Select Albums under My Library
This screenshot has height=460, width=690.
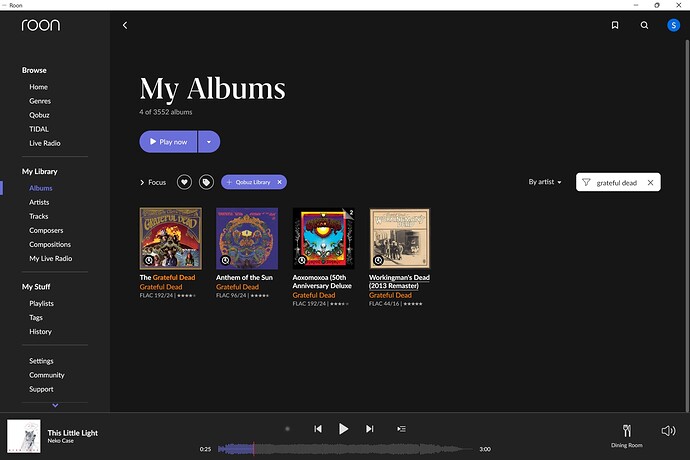pos(41,188)
